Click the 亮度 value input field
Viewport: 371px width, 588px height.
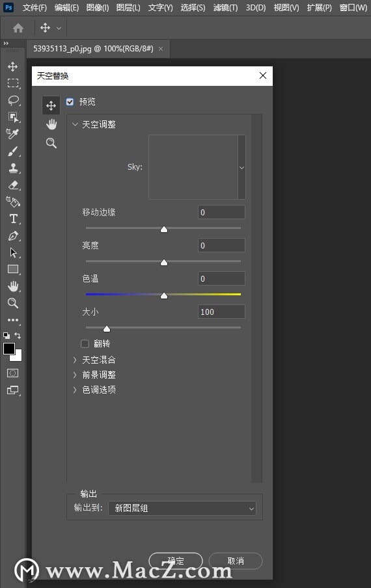click(x=221, y=245)
